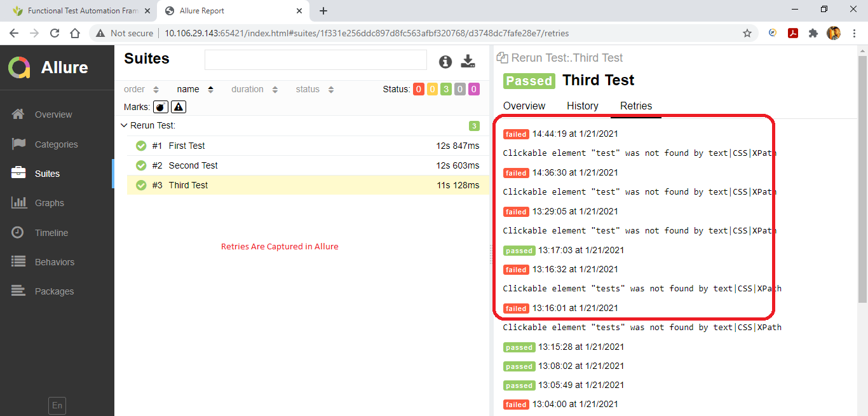The height and width of the screenshot is (416, 868).
Task: Switch to the Overview tab
Action: tap(524, 106)
